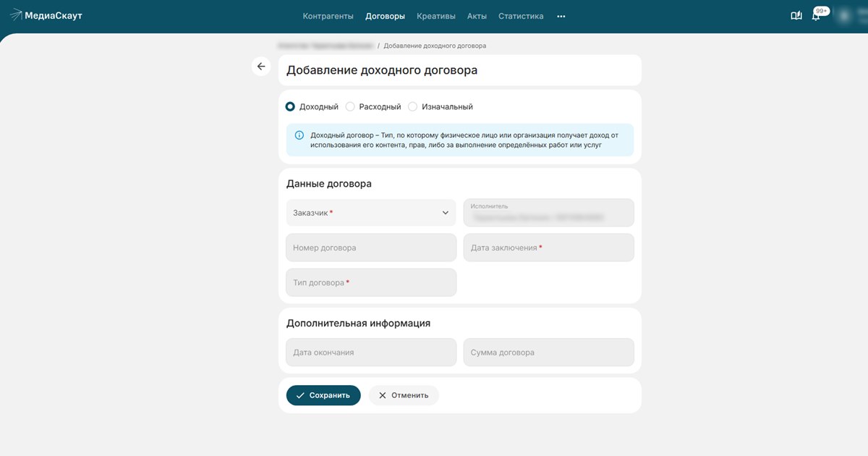The image size is (868, 456).
Task: Click the МедиаСкаут logo
Action: (x=46, y=16)
